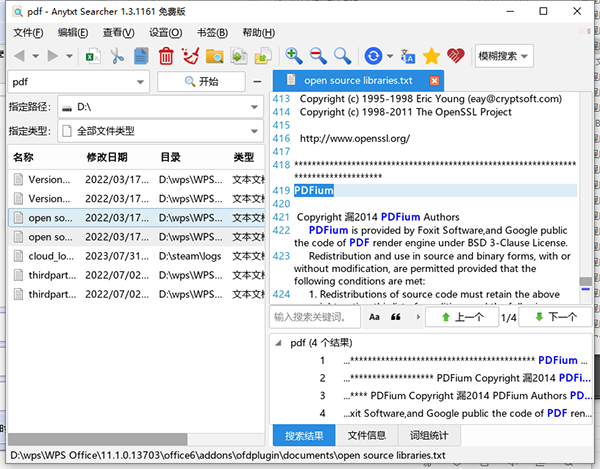Open the 模糊搜索 search mode dropdown
The width and height of the screenshot is (600, 469).
[x=504, y=56]
